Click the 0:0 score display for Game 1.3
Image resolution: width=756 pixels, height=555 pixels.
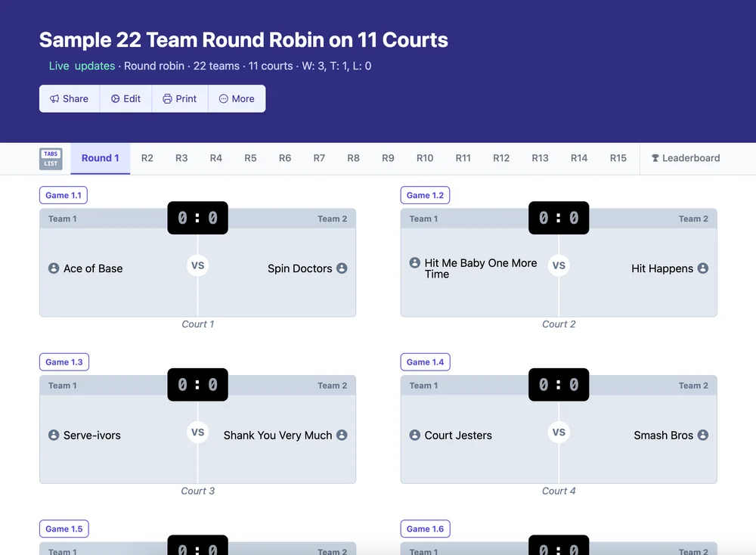(197, 385)
